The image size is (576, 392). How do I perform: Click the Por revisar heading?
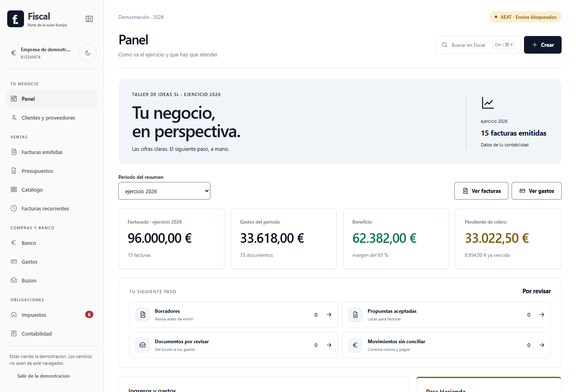(x=536, y=291)
